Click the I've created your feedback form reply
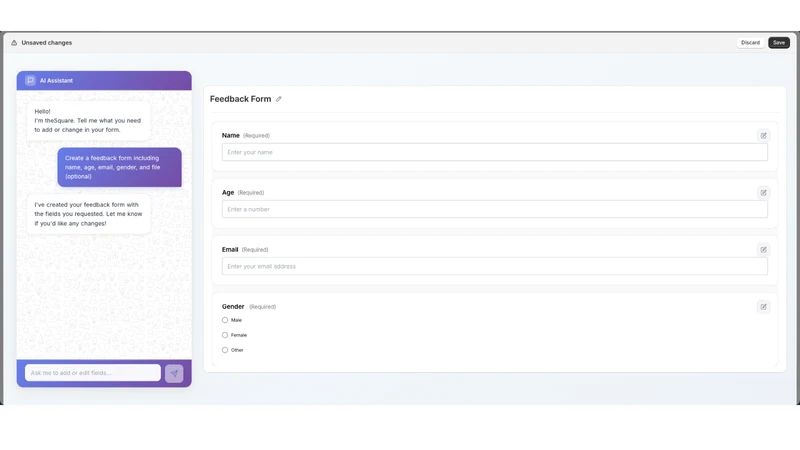 point(89,214)
